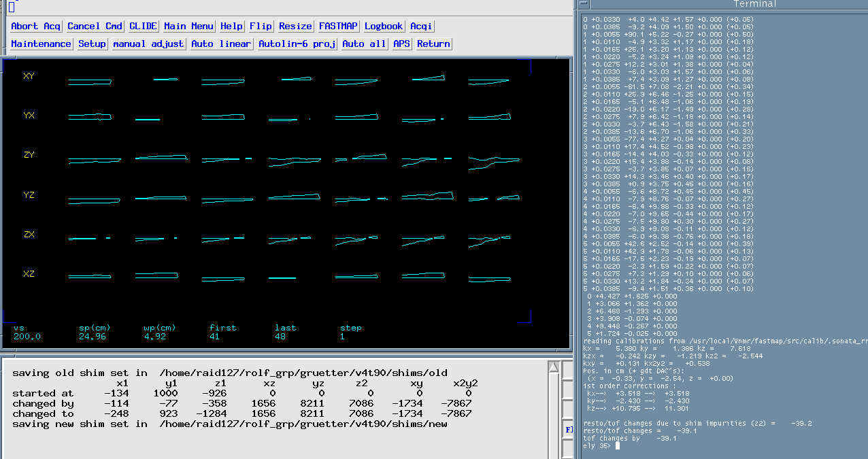The image size is (868, 459).
Task: Select the Maintenance option
Action: [x=41, y=44]
